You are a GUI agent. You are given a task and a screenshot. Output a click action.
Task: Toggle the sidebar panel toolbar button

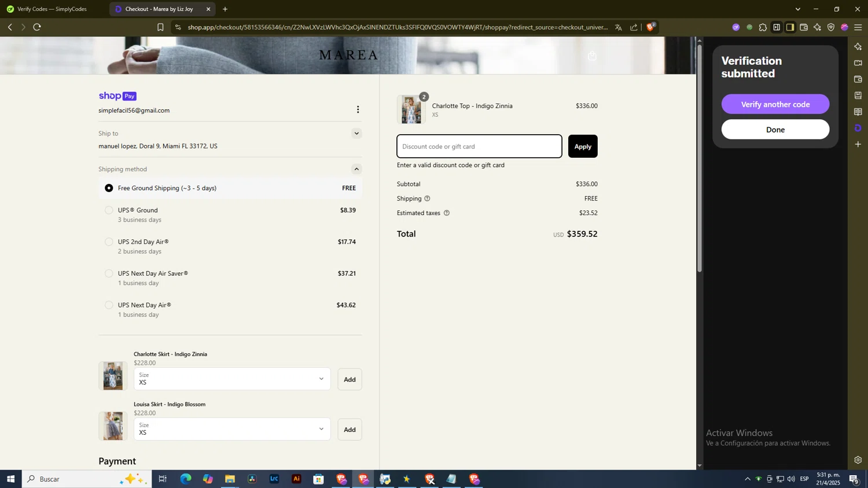click(x=777, y=27)
